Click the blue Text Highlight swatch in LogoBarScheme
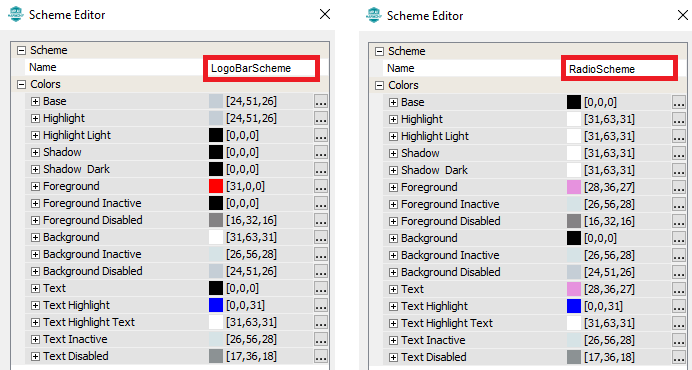The height and width of the screenshot is (370, 692). (216, 306)
